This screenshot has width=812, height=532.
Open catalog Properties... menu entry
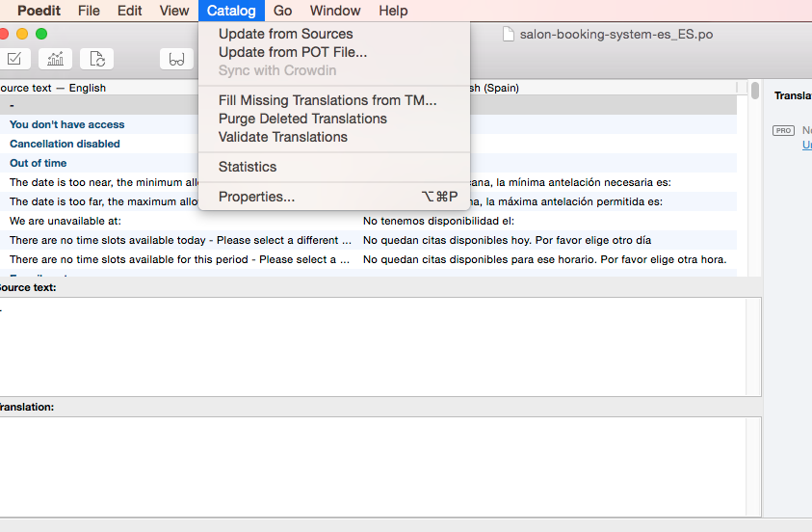tap(334, 197)
